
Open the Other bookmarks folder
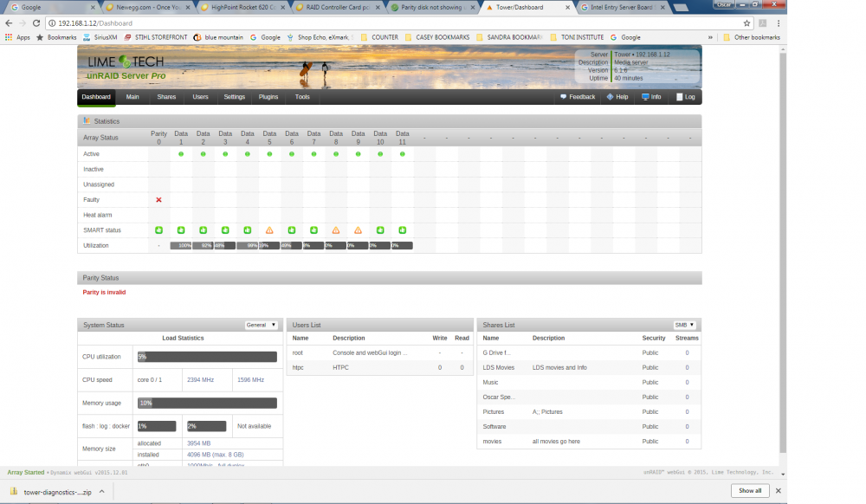pyautogui.click(x=752, y=37)
